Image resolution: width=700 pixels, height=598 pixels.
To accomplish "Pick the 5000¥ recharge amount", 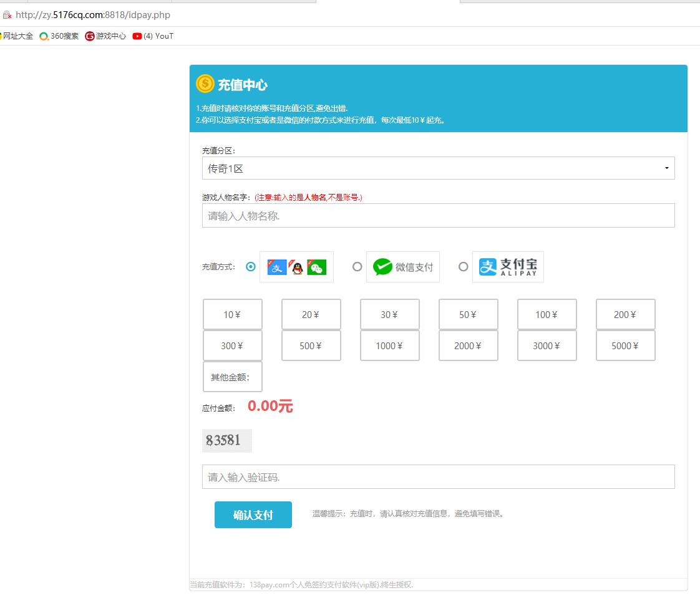I will [x=625, y=345].
